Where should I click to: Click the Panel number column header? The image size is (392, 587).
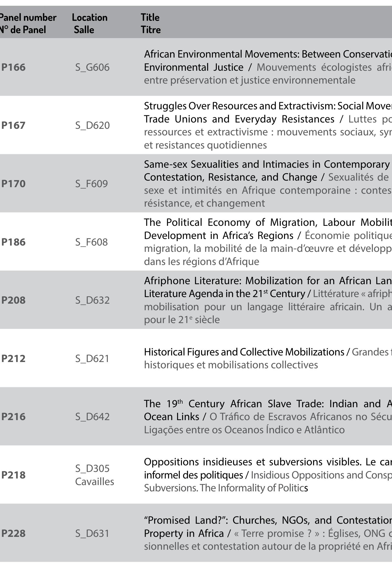tap(27, 23)
